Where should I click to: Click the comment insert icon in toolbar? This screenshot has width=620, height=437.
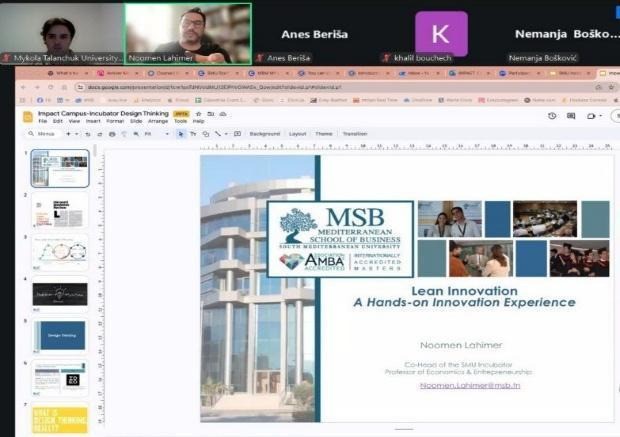pos(237,133)
